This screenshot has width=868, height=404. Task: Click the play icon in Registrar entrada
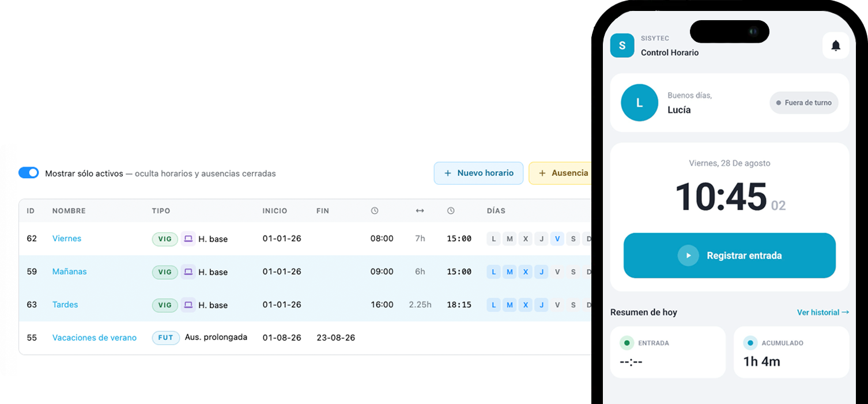[x=688, y=255]
